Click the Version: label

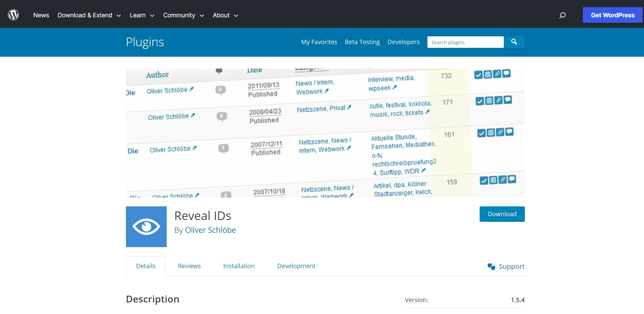click(417, 300)
